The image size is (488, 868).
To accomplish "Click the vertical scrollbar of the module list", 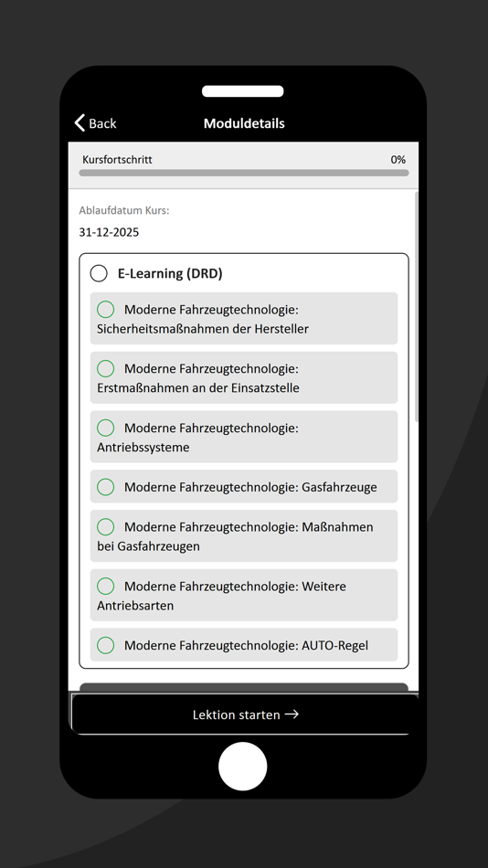I will (x=417, y=307).
